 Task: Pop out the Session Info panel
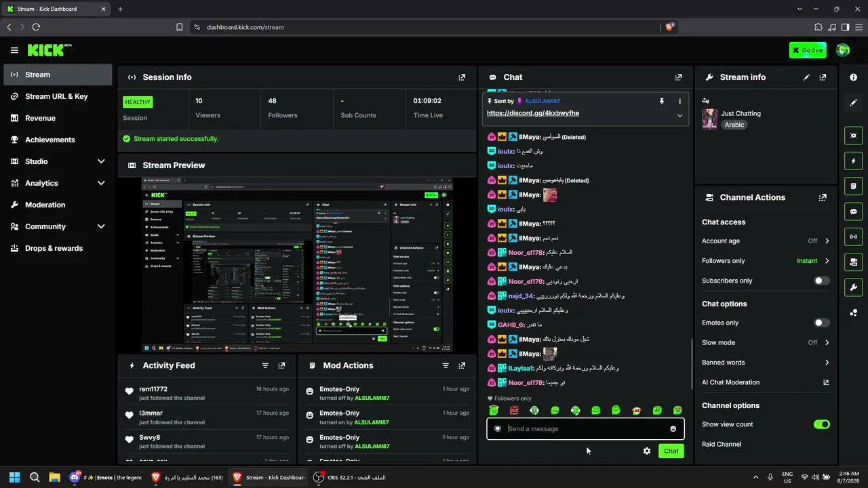(462, 77)
